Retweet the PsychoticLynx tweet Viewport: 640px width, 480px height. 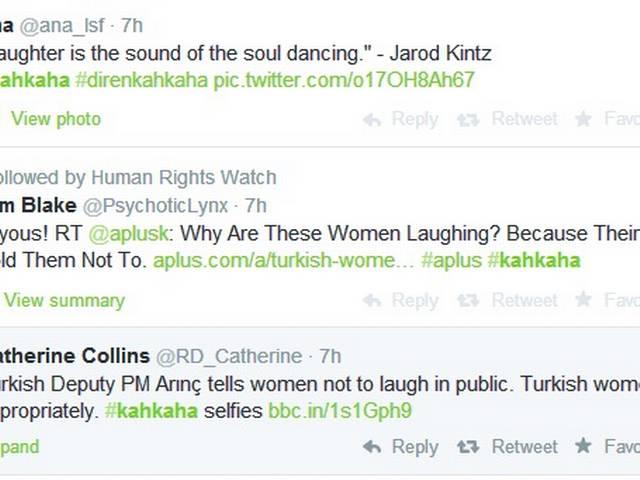507,300
